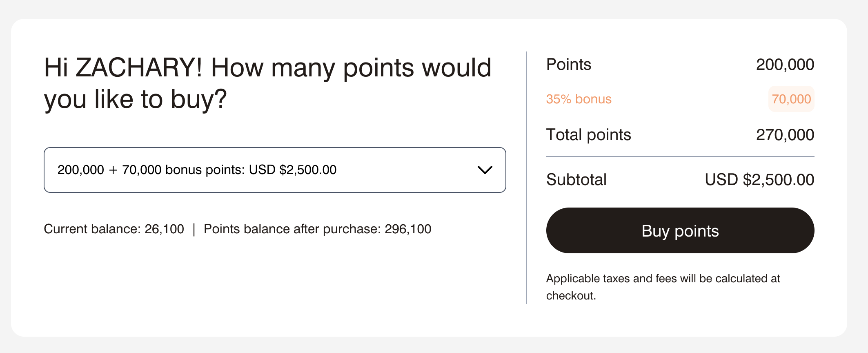
Task: Click the pipe separator between balances
Action: coord(194,229)
